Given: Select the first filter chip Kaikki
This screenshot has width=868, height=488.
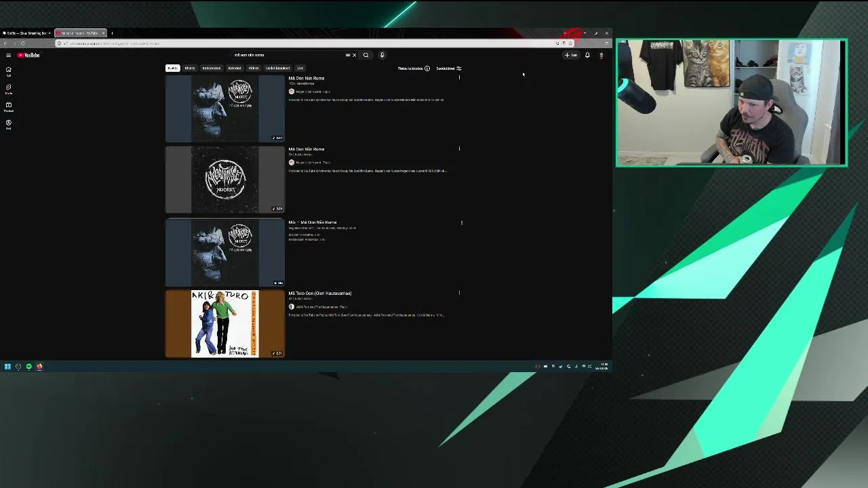Looking at the screenshot, I should (172, 68).
